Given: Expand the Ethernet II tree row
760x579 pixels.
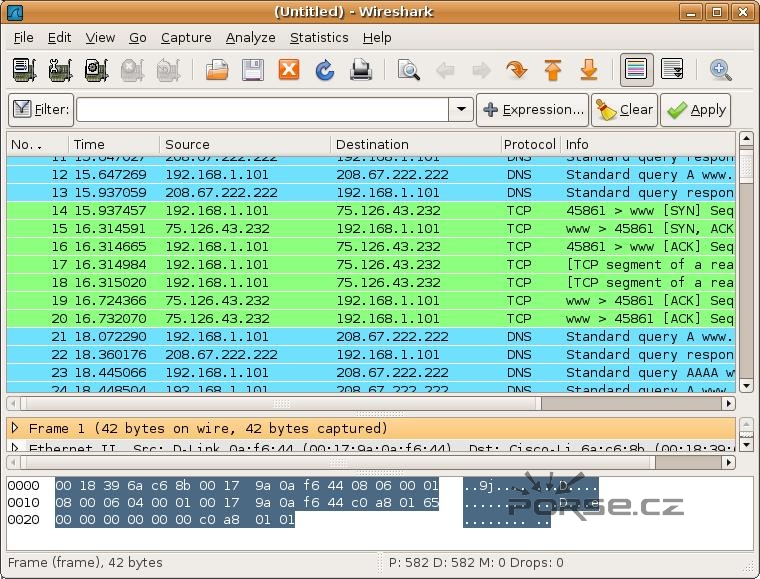Looking at the screenshot, I should [15, 448].
